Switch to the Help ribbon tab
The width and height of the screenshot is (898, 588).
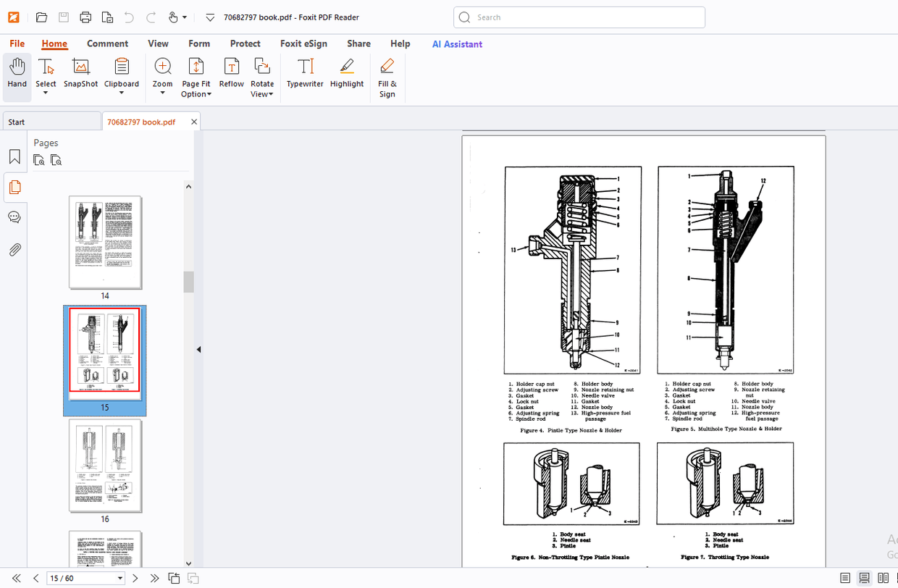400,43
